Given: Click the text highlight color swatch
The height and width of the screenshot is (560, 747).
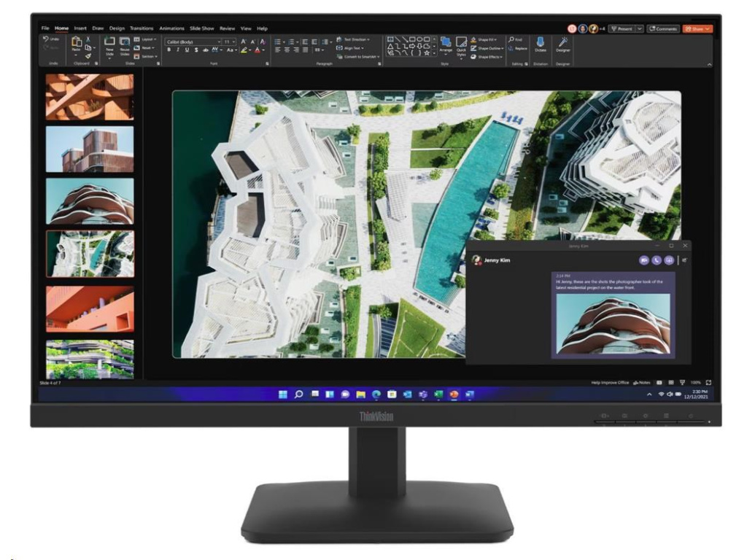Looking at the screenshot, I should coord(244,50).
